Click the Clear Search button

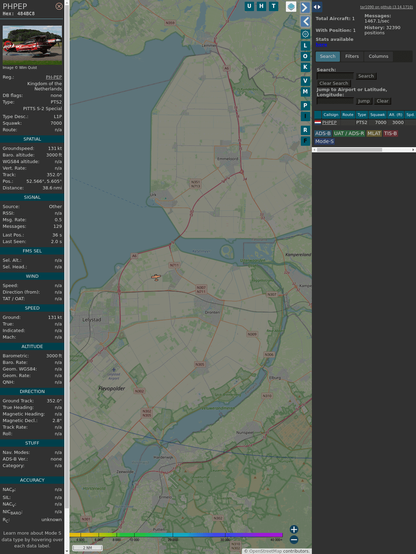[x=334, y=83]
